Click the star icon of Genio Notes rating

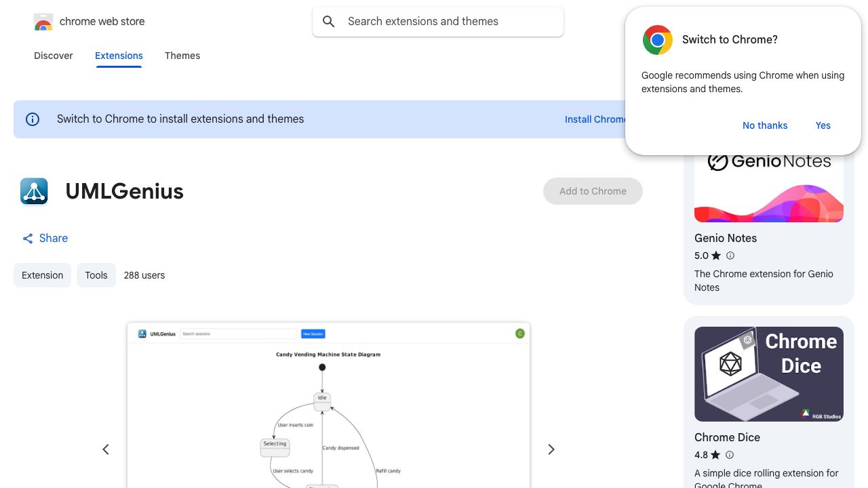(x=716, y=256)
